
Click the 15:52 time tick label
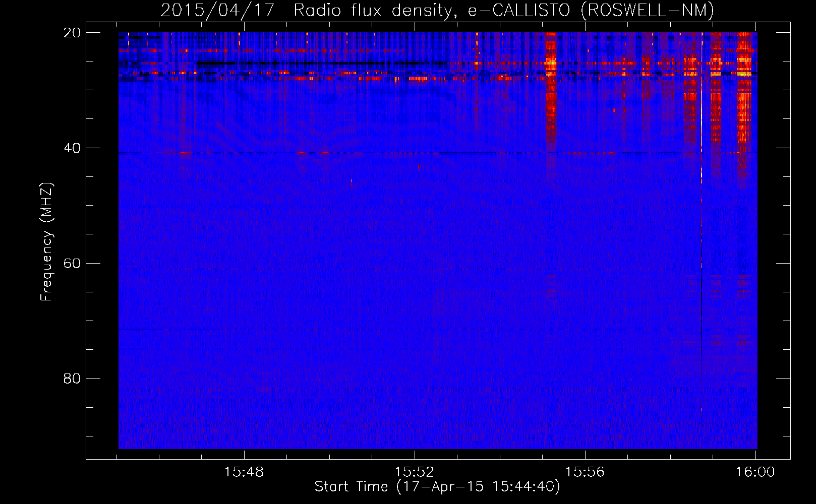415,472
